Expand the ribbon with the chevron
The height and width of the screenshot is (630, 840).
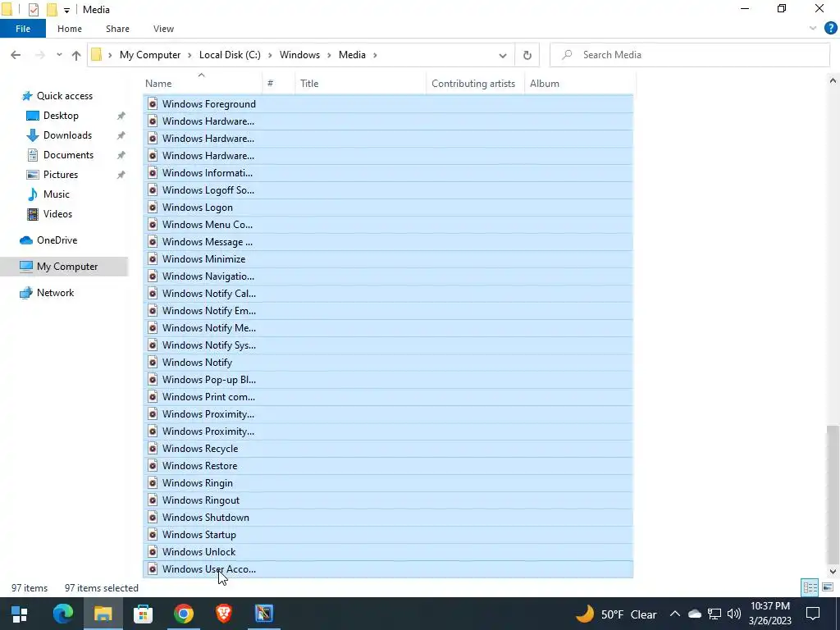click(x=813, y=29)
